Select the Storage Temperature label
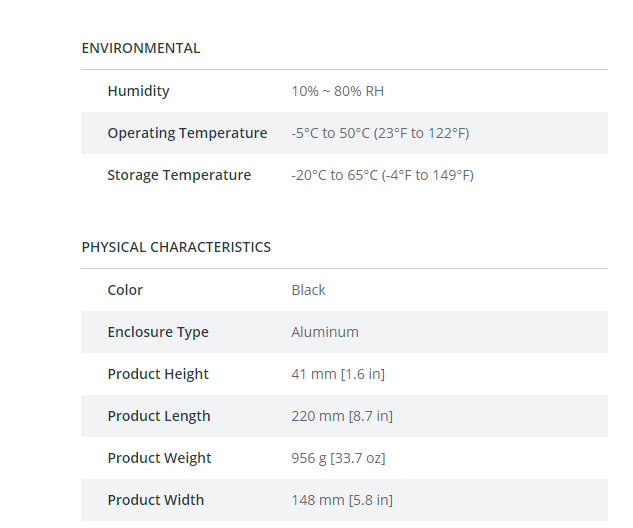633x528 pixels. coord(179,175)
